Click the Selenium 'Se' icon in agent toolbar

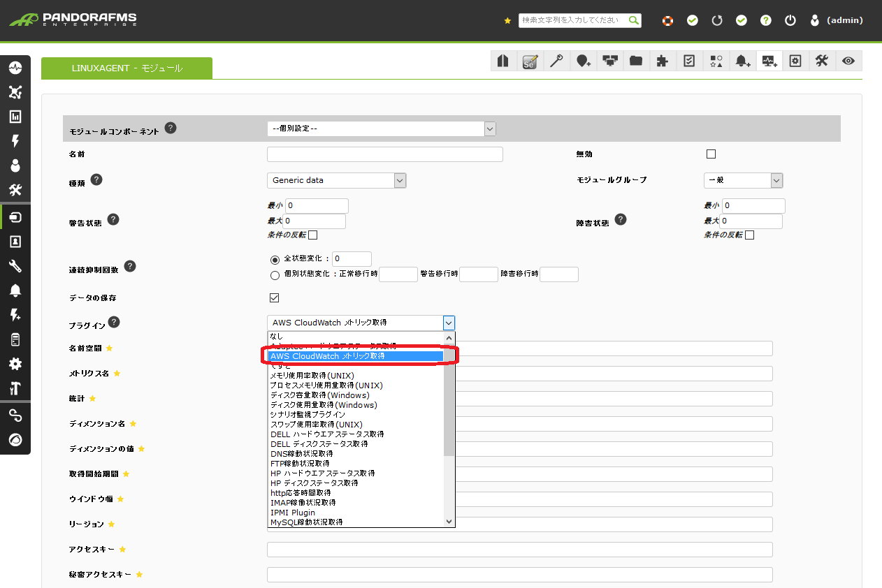tap(530, 61)
